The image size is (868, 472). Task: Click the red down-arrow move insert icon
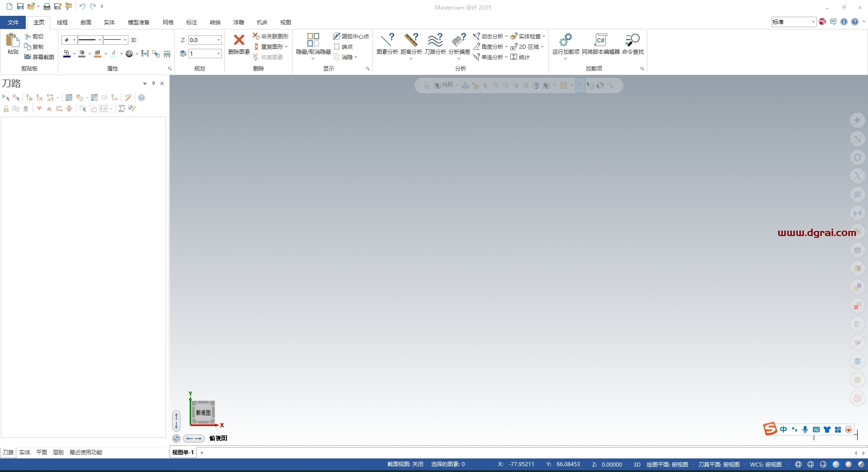pyautogui.click(x=39, y=109)
